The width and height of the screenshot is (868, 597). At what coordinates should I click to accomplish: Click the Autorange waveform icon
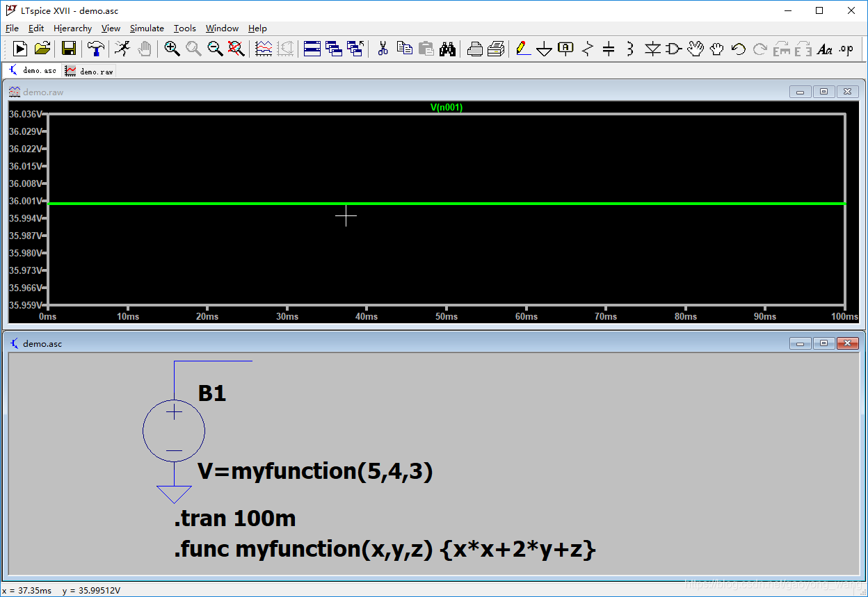[264, 49]
